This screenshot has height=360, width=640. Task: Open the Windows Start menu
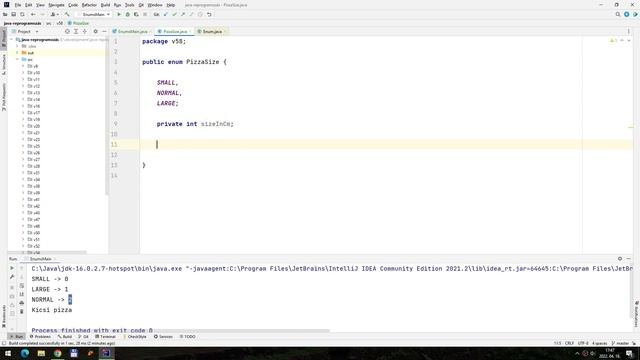(x=8, y=353)
